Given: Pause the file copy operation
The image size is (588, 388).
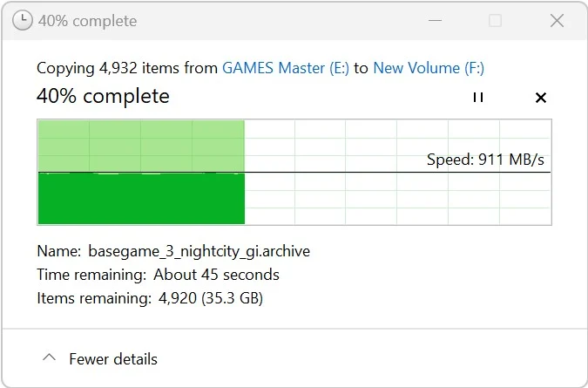Looking at the screenshot, I should [477, 98].
